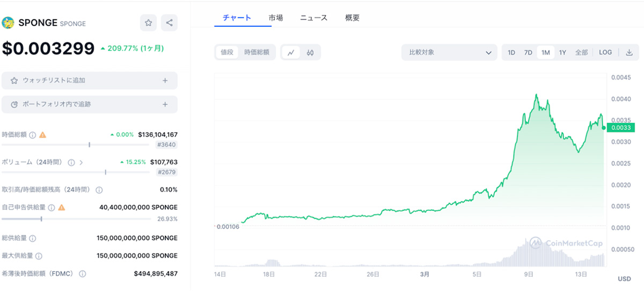
Task: Click the 0.10% volume ratio value
Action: point(169,190)
